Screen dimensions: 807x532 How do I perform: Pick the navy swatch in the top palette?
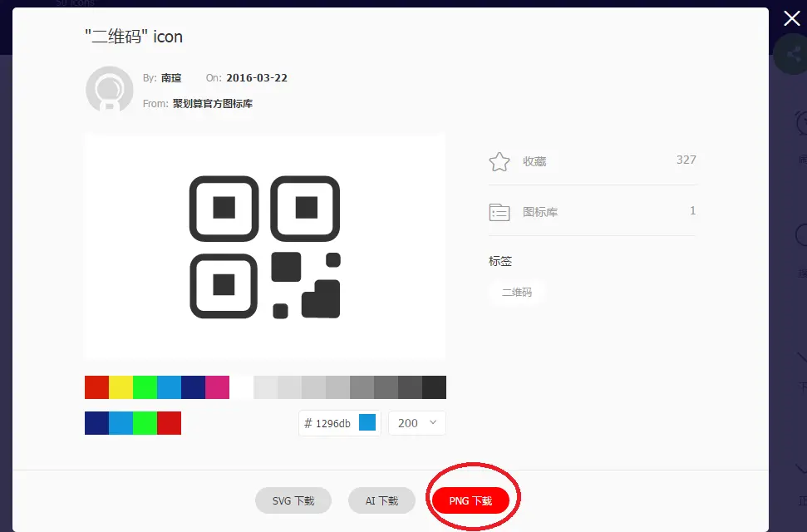(193, 387)
